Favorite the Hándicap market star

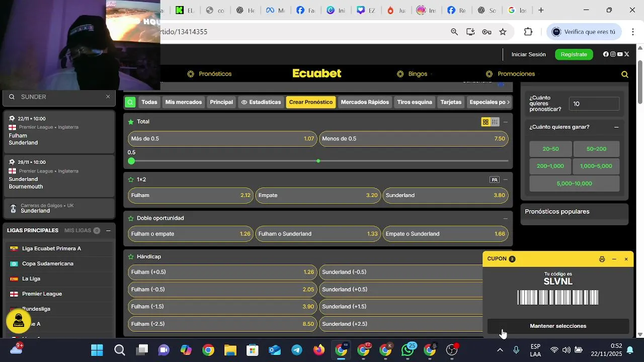tap(131, 256)
